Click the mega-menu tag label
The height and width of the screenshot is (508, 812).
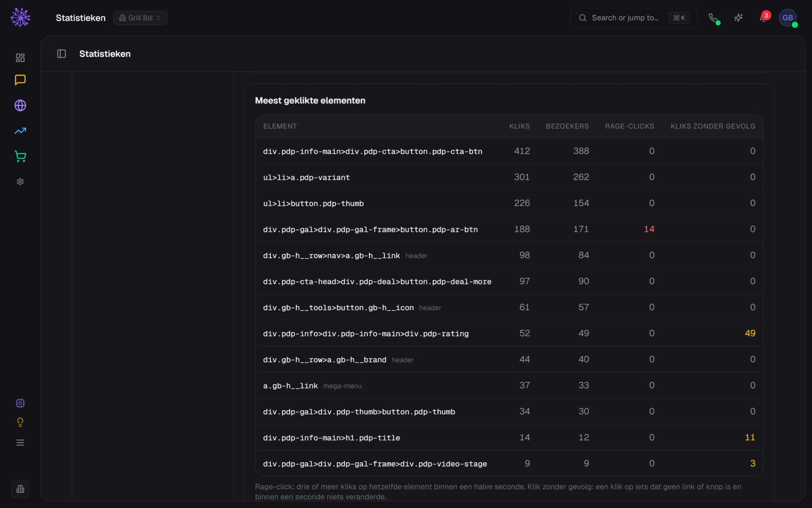point(342,386)
